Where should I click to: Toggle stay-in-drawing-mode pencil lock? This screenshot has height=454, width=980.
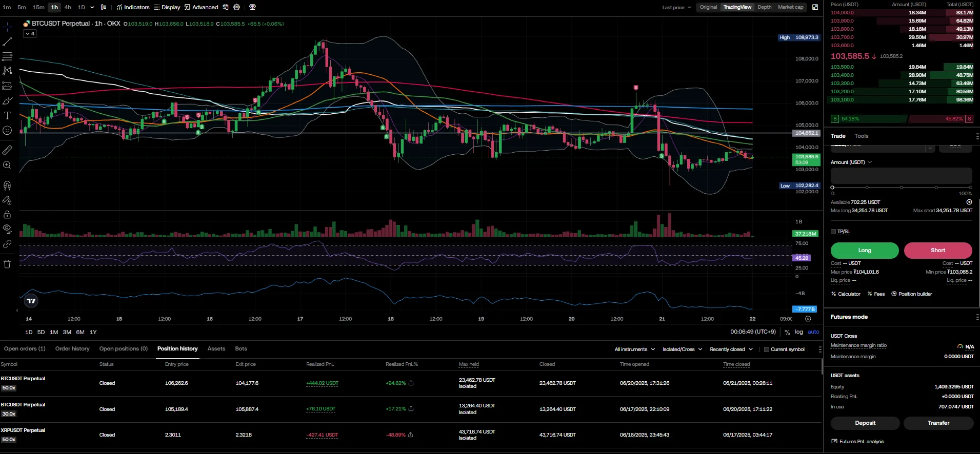(x=7, y=200)
